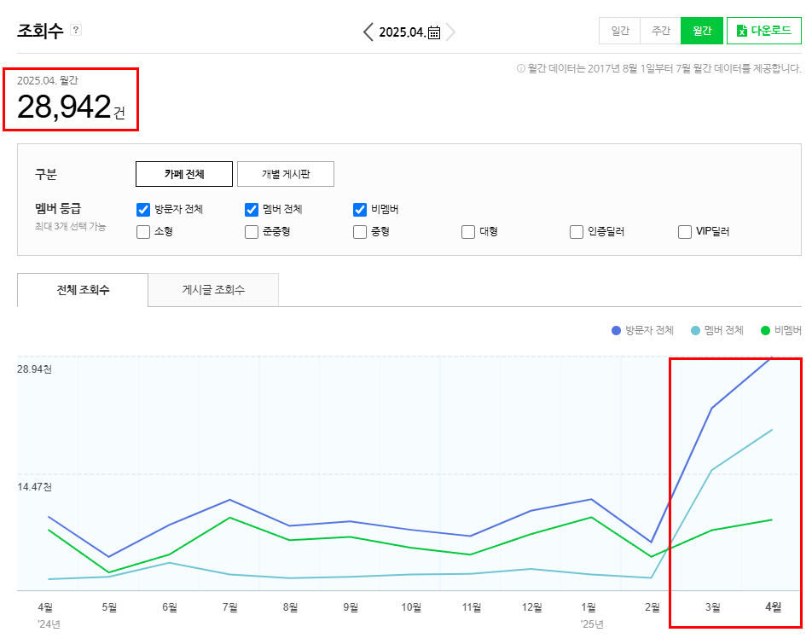Choose 개별 게시판 filter button
Screen dimensions: 812x644
pos(285,174)
